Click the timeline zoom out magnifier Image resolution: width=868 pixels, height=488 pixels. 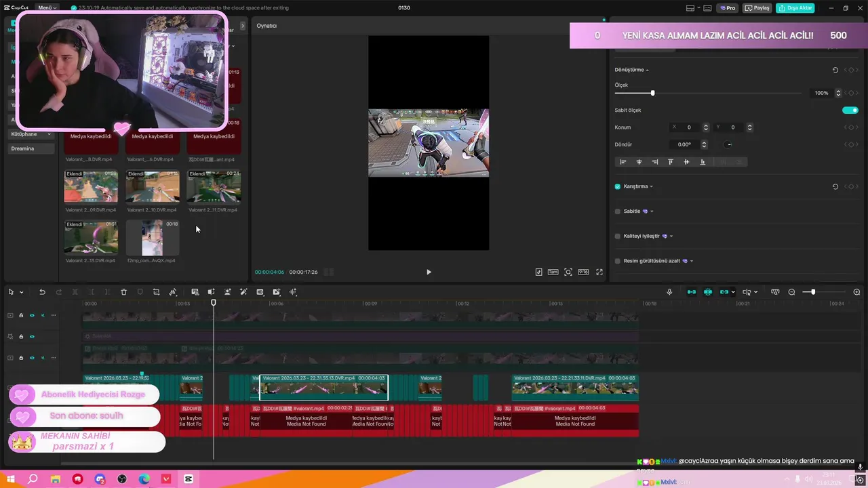[791, 292]
